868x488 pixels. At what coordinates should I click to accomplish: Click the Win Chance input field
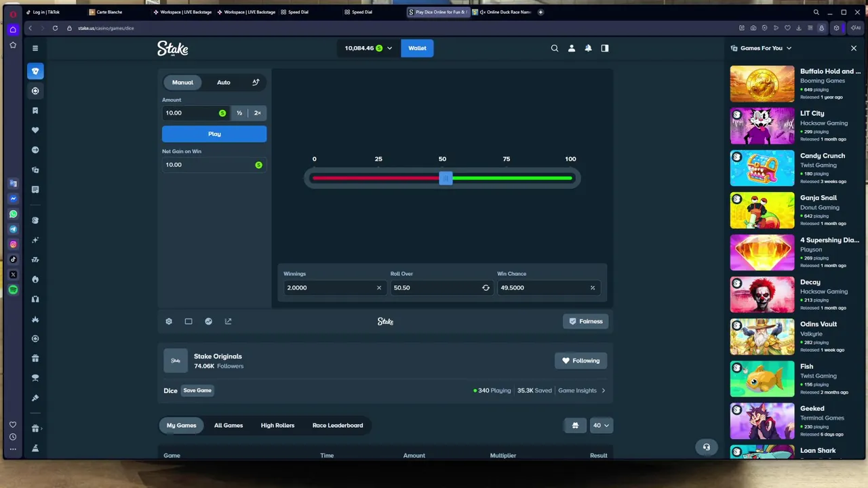pyautogui.click(x=548, y=287)
